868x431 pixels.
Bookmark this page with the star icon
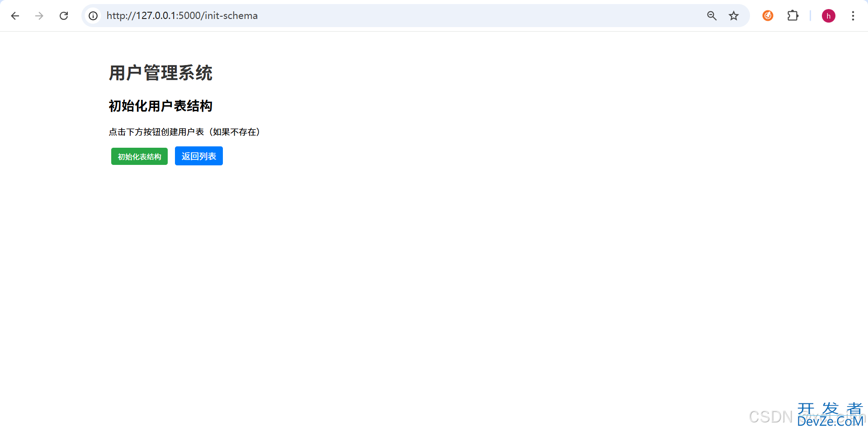coord(733,16)
